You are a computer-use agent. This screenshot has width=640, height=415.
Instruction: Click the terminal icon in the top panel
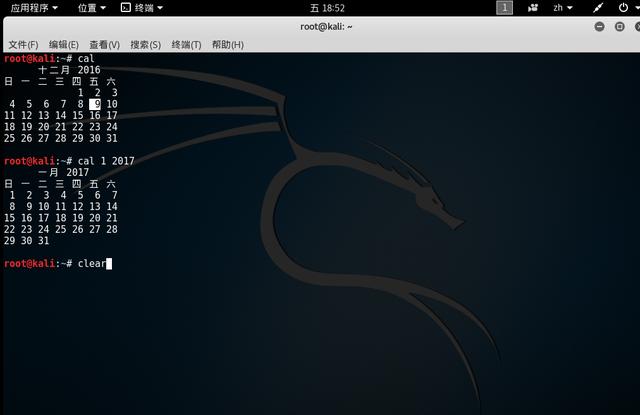click(124, 7)
